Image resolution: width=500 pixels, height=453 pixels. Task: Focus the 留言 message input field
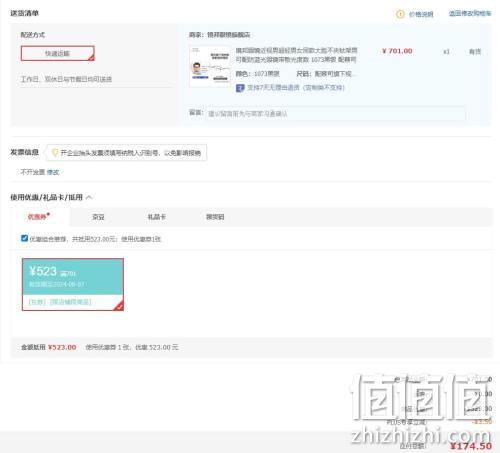[x=335, y=114]
